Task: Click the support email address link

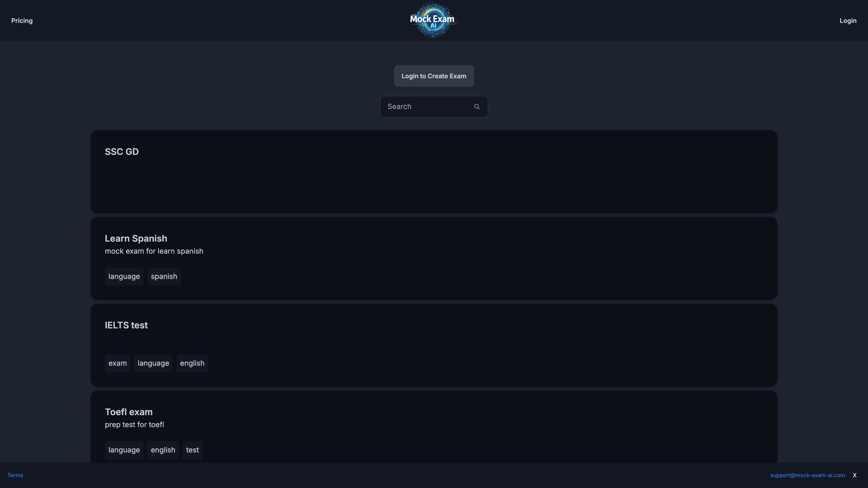Action: 807,475
